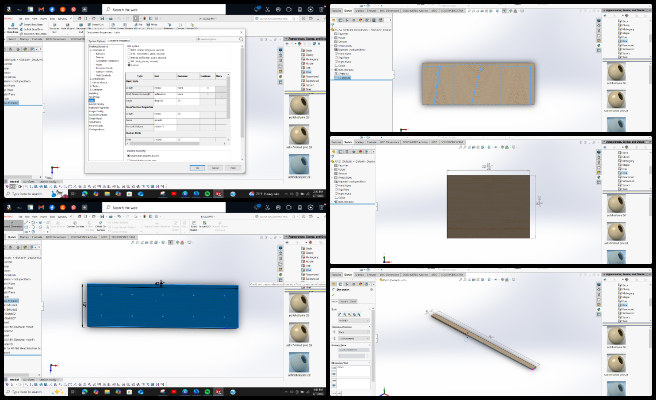Select the first unit system radio option

tap(129, 50)
